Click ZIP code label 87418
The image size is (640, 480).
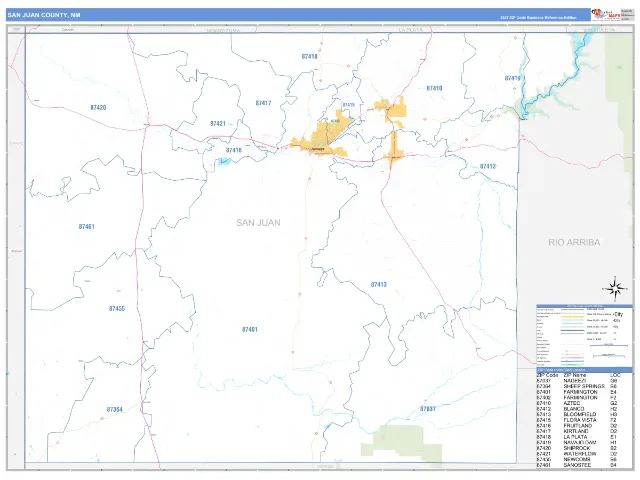click(309, 57)
